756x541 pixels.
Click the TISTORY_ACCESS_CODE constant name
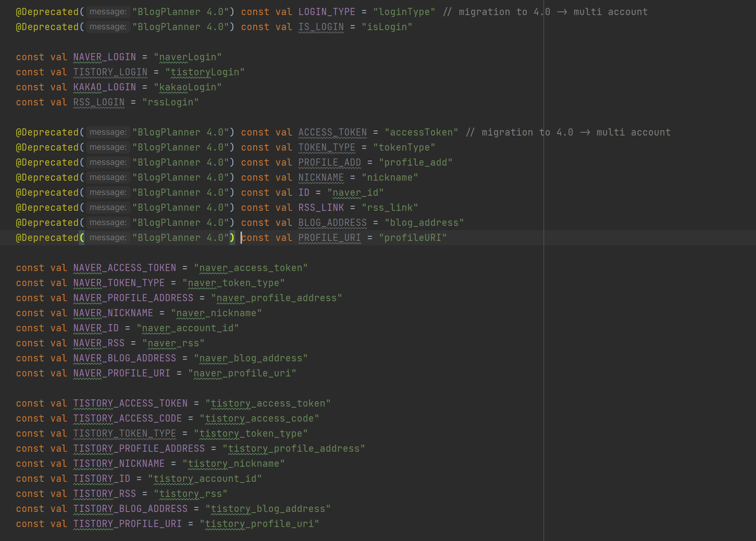(127, 418)
